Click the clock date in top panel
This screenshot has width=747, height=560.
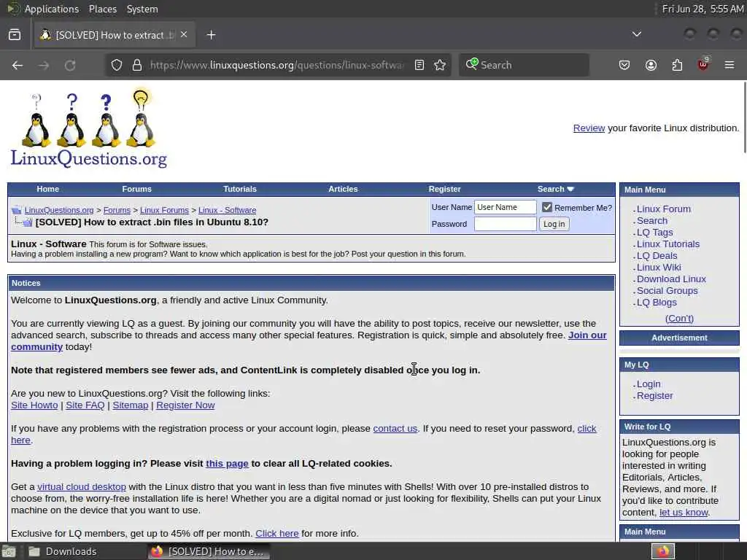(703, 9)
